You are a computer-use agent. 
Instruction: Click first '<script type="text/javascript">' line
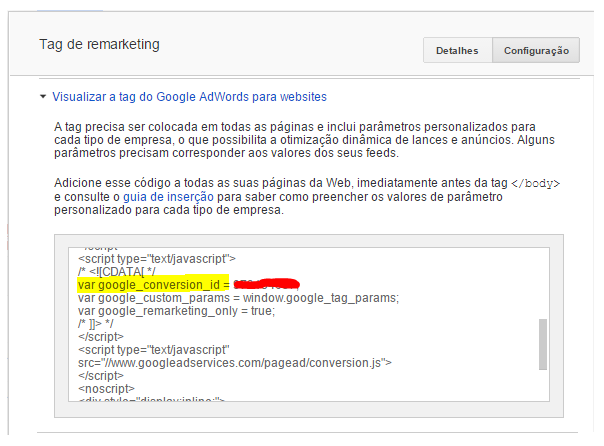[156, 259]
